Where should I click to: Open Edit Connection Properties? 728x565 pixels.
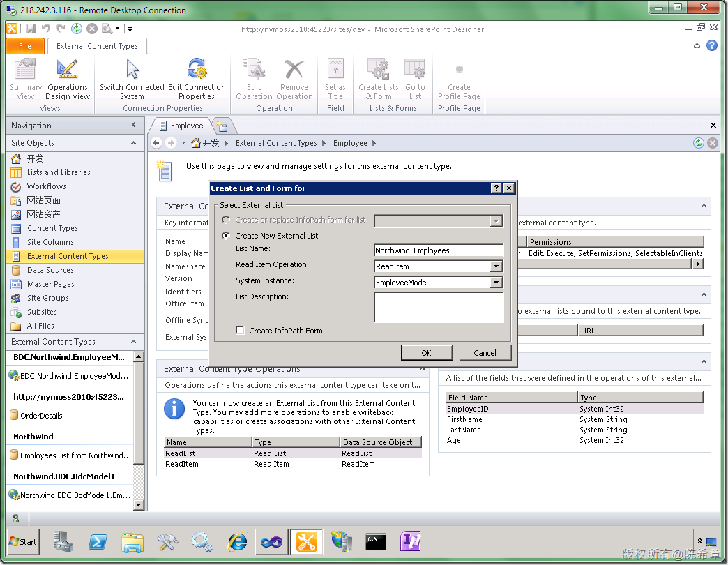(x=197, y=79)
